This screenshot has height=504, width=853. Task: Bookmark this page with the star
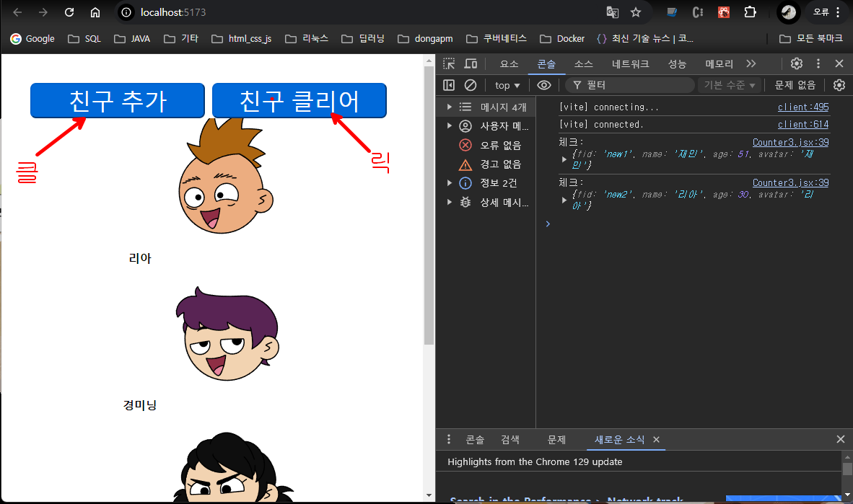635,12
